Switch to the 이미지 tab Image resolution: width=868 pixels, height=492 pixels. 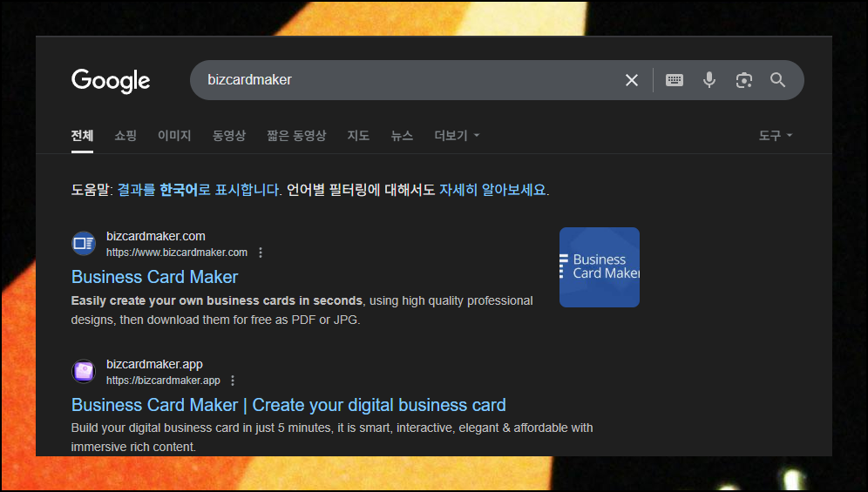(174, 136)
